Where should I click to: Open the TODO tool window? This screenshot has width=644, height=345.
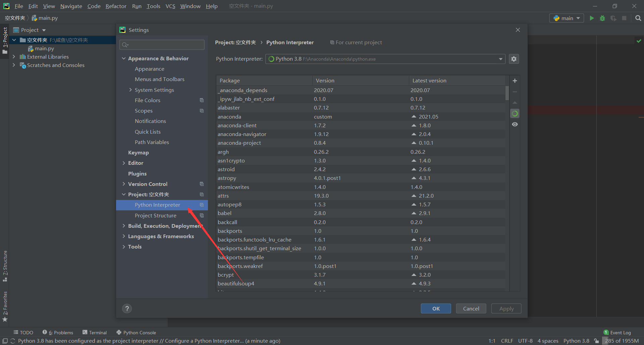pyautogui.click(x=23, y=333)
